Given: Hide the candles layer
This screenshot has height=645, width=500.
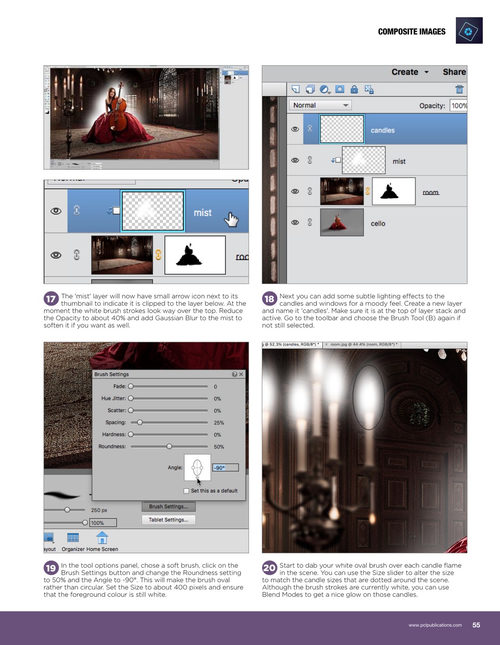Looking at the screenshot, I should (x=295, y=129).
